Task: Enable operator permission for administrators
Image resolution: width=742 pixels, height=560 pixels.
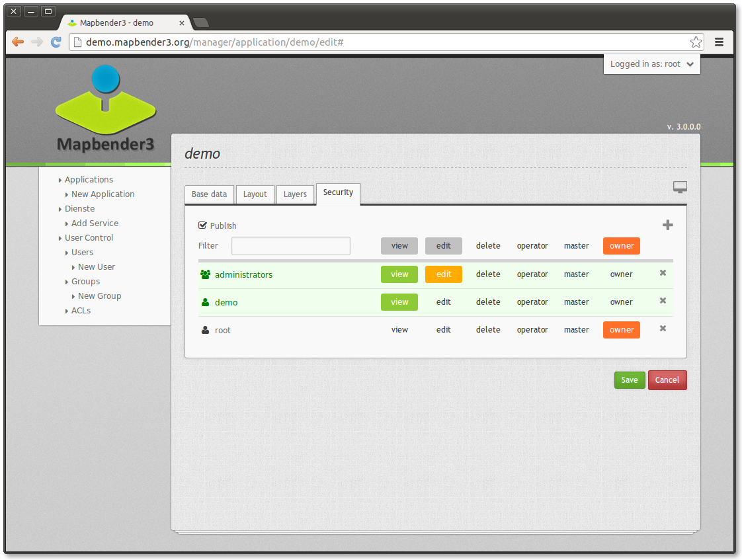Action: pos(532,274)
